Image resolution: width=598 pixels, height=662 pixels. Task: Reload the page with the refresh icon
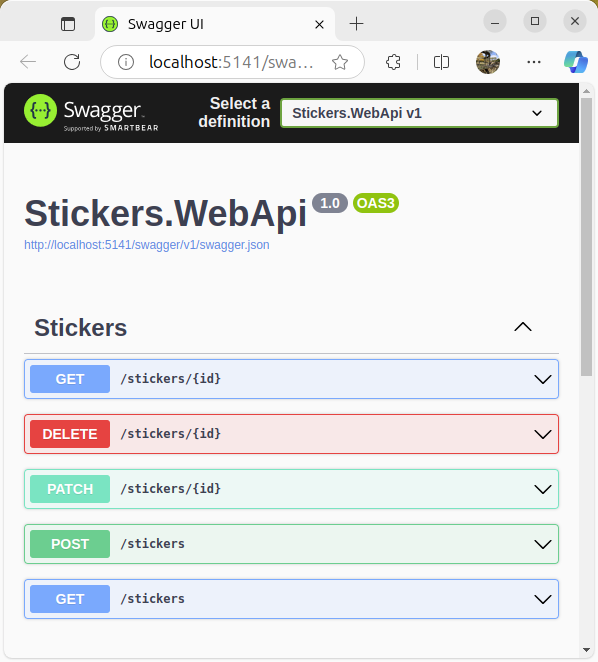coord(72,62)
